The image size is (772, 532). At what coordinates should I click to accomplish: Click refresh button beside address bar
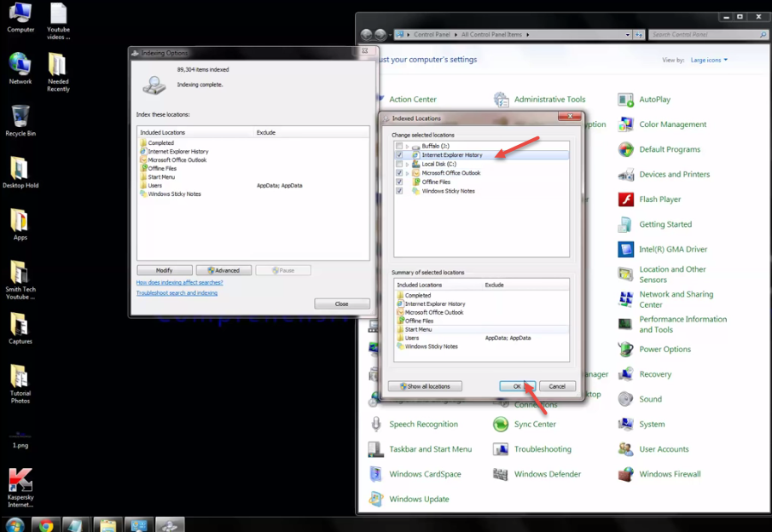[x=639, y=35]
